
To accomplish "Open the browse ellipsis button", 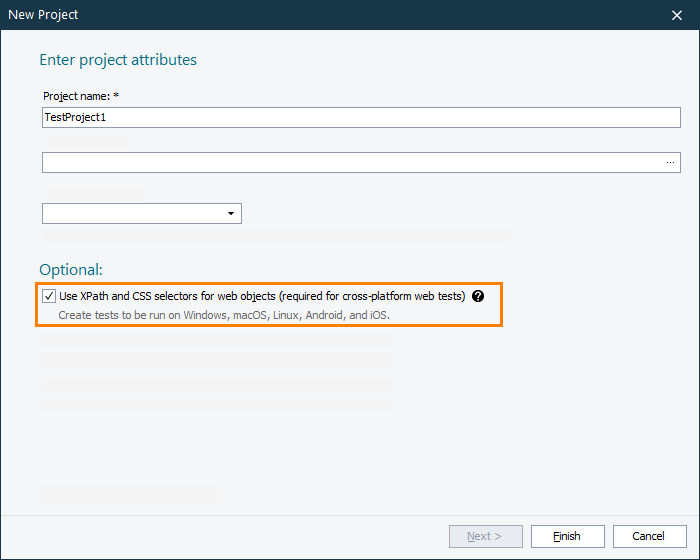I will tap(671, 162).
